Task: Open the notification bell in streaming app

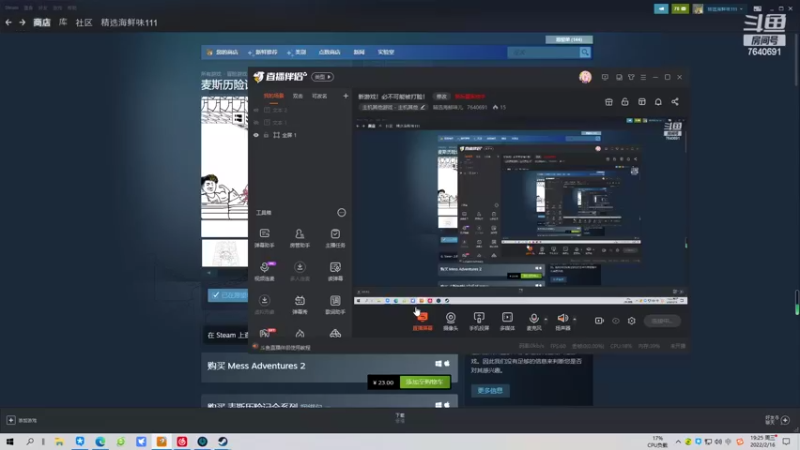Action: coord(658,102)
